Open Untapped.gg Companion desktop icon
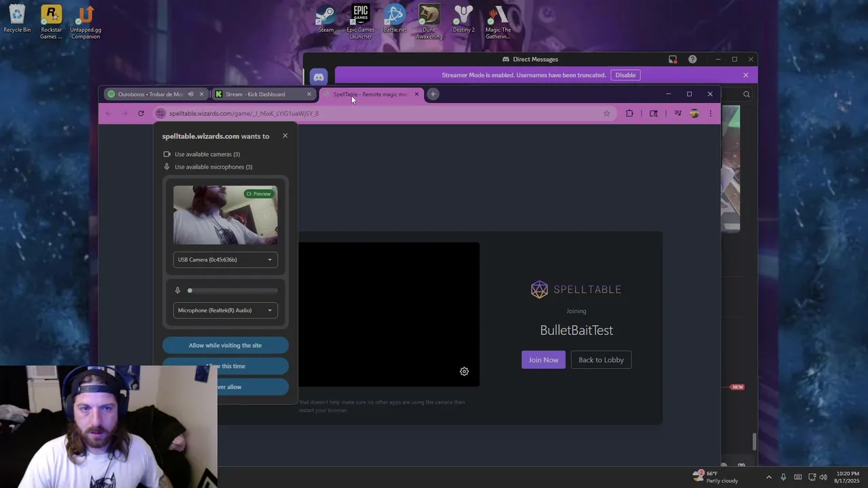Image resolution: width=868 pixels, height=488 pixels. coord(85,22)
